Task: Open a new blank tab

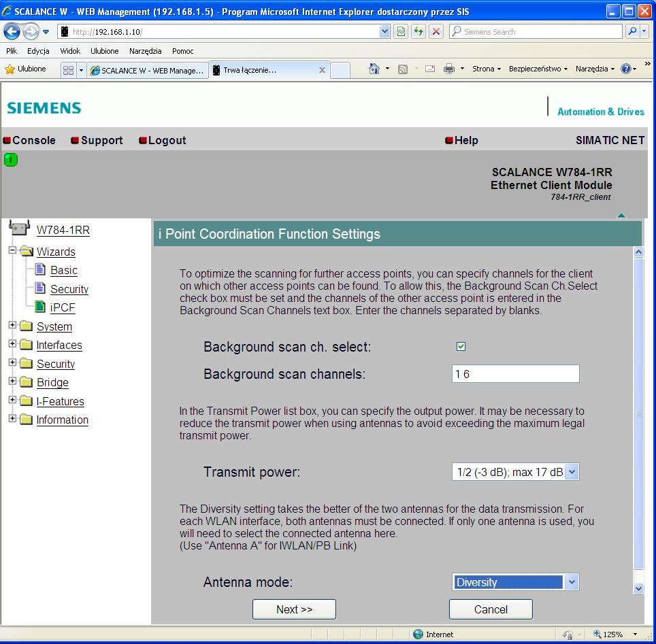Action: click(340, 70)
